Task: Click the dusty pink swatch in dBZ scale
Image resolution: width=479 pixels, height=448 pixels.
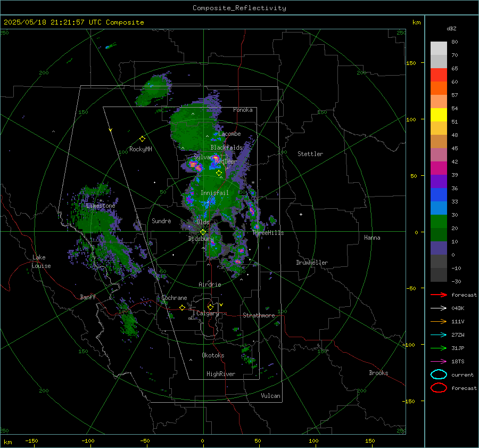Action: [x=439, y=154]
